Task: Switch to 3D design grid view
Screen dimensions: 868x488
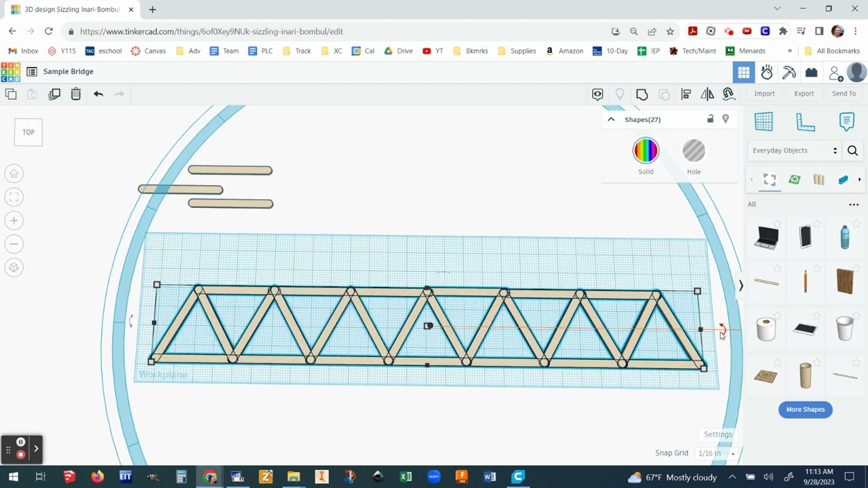Action: (x=744, y=73)
